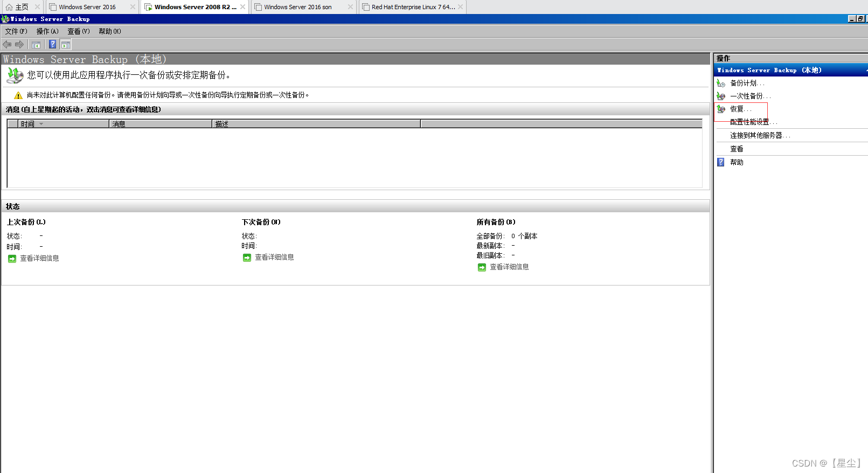This screenshot has height=473, width=868.
Task: Click the 下次备份(N) heading
Action: pos(261,222)
